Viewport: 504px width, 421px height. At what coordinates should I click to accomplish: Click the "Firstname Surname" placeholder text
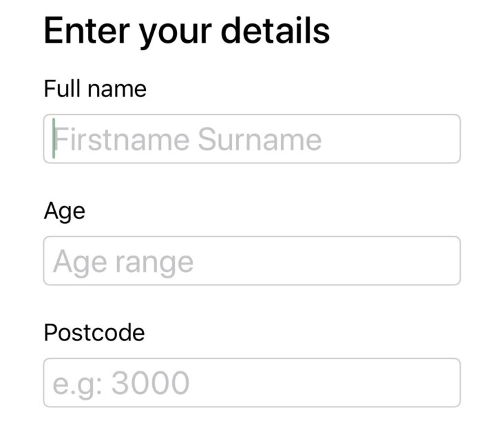[188, 140]
